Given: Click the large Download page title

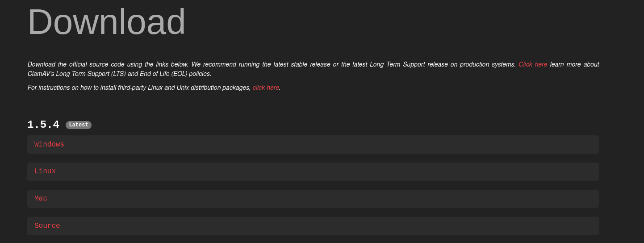Looking at the screenshot, I should (x=106, y=21).
